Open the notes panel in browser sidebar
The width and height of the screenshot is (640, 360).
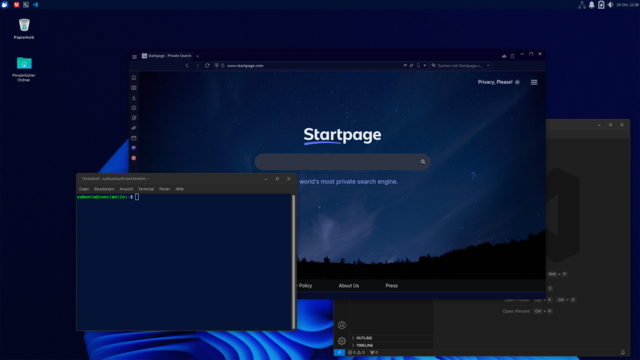coord(134,118)
